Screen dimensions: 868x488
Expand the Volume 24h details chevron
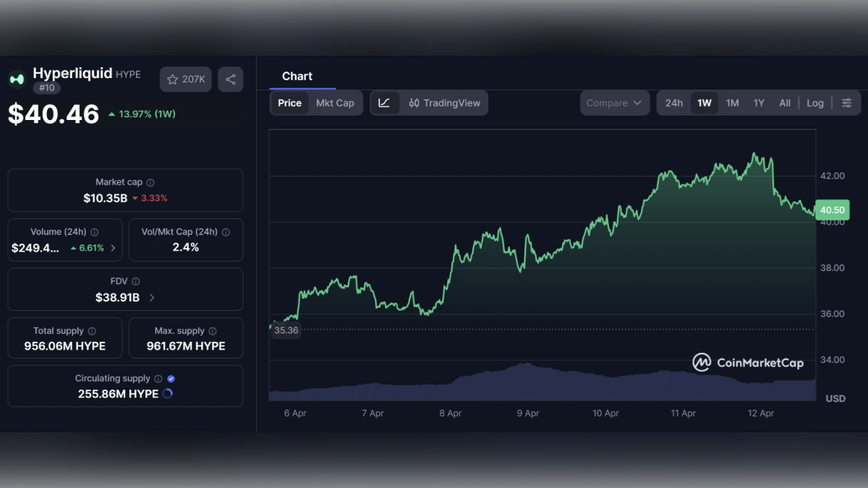(x=114, y=248)
